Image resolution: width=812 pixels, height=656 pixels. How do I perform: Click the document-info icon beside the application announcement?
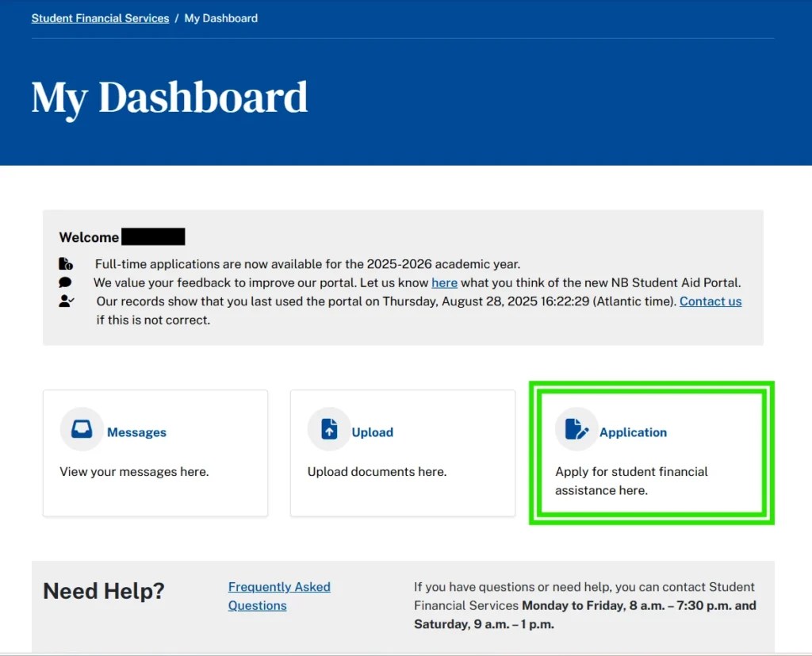tap(66, 263)
